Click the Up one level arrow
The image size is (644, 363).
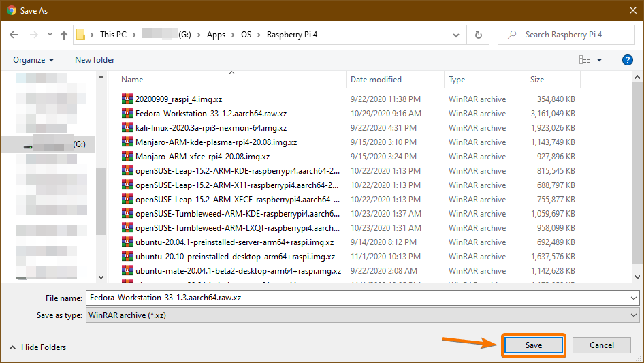(x=64, y=35)
